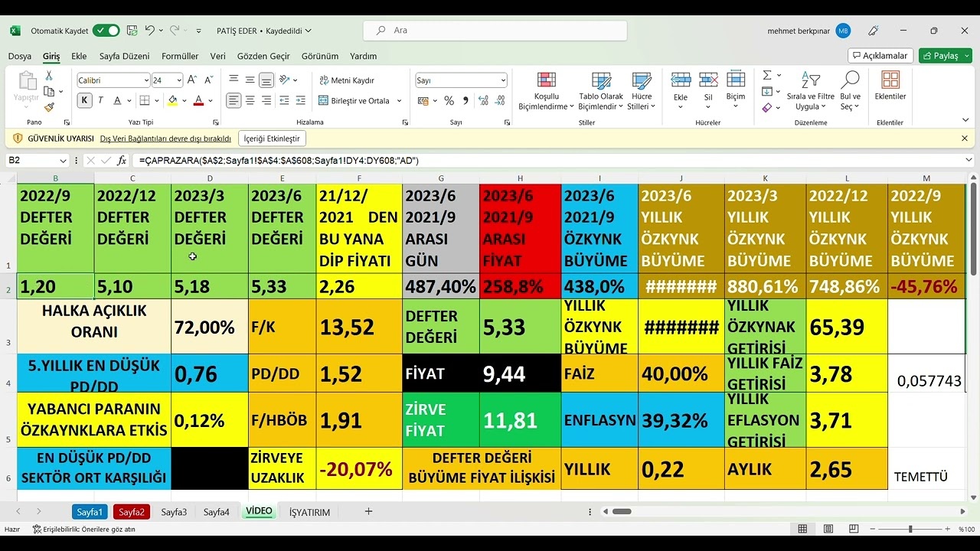Image resolution: width=980 pixels, height=551 pixels.
Task: Decrease font size with the smaller A icon
Action: point(208,80)
